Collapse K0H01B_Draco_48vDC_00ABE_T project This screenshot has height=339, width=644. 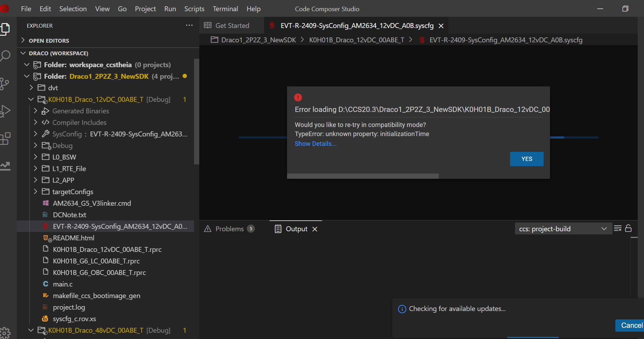coord(31,330)
